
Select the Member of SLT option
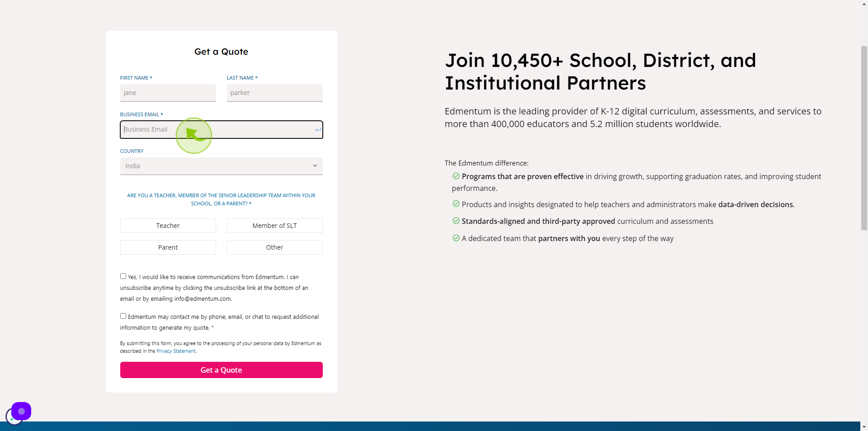(x=275, y=226)
